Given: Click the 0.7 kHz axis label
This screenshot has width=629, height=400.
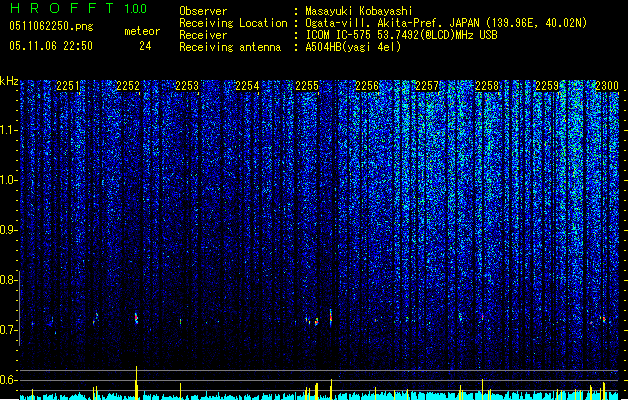Looking at the screenshot, I should pos(9,330).
